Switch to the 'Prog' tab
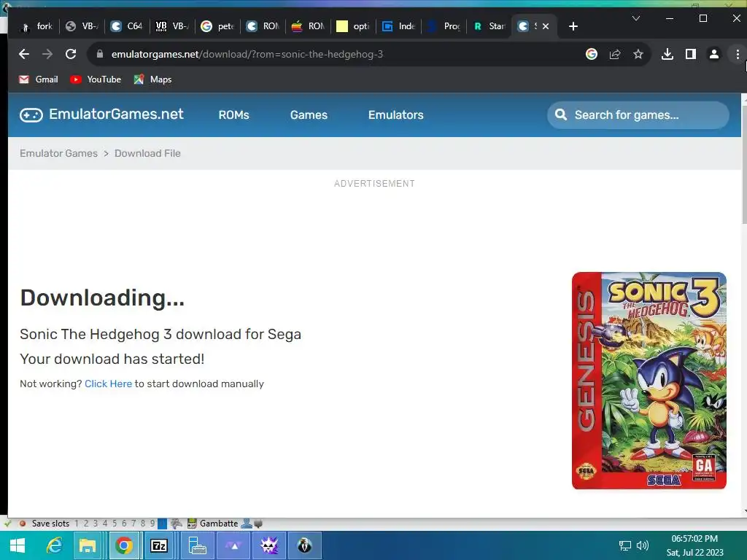Viewport: 747px width, 560px height. [444, 26]
